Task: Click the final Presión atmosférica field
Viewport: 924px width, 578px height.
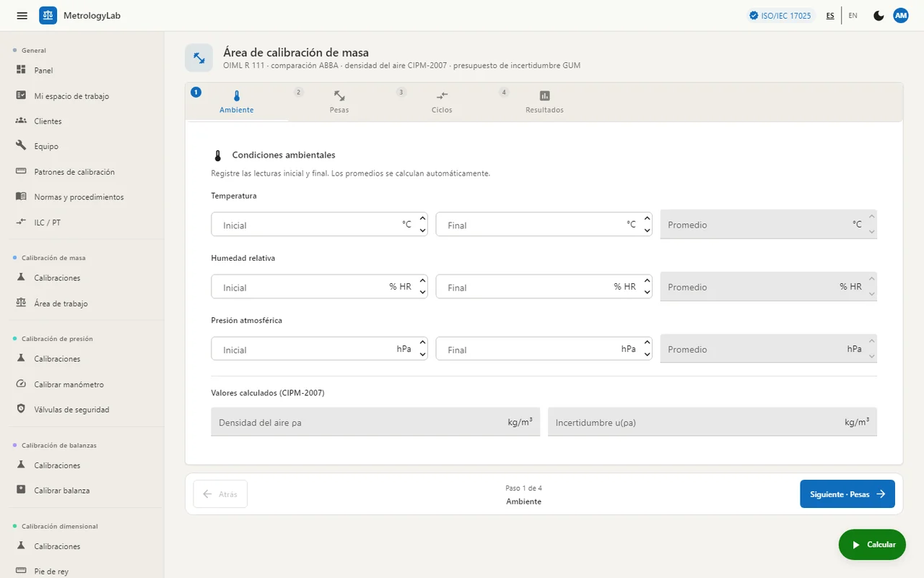Action: click(x=544, y=348)
